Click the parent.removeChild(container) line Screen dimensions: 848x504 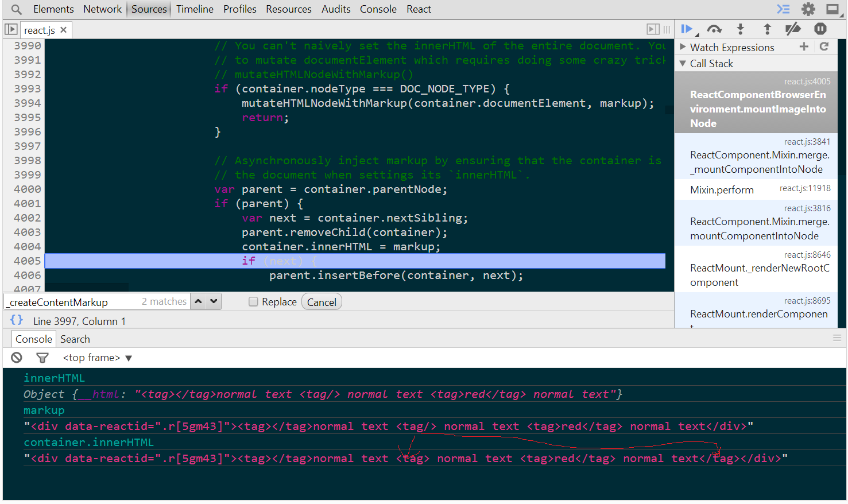click(344, 232)
